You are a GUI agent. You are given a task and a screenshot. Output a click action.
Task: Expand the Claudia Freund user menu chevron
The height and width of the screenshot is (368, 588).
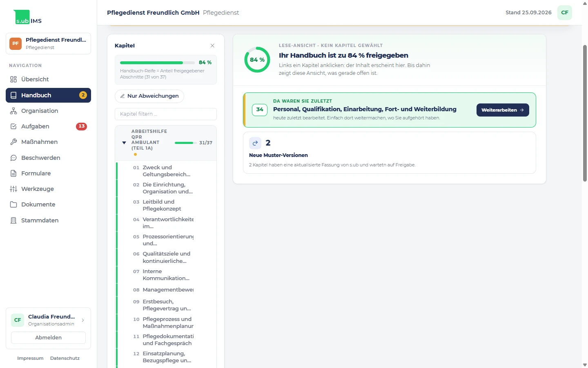pos(83,320)
